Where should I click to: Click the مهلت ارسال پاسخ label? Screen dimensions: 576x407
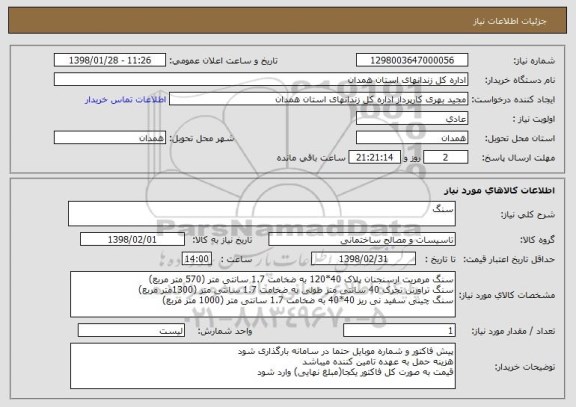518,158
